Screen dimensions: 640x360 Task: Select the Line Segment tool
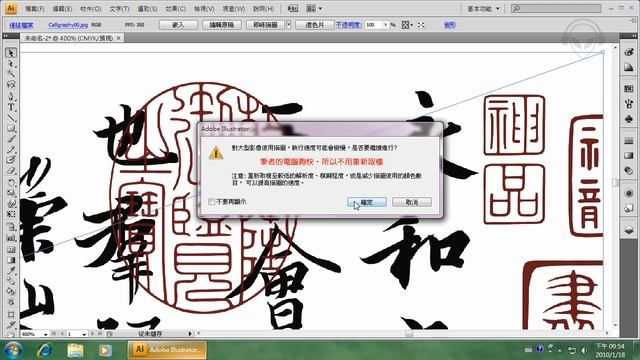pyautogui.click(x=11, y=118)
